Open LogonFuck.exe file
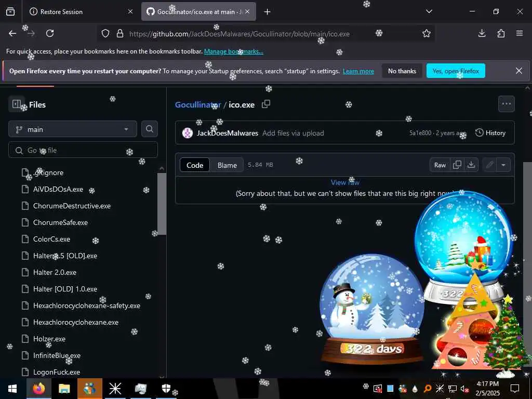This screenshot has width=532, height=399. coord(56,372)
